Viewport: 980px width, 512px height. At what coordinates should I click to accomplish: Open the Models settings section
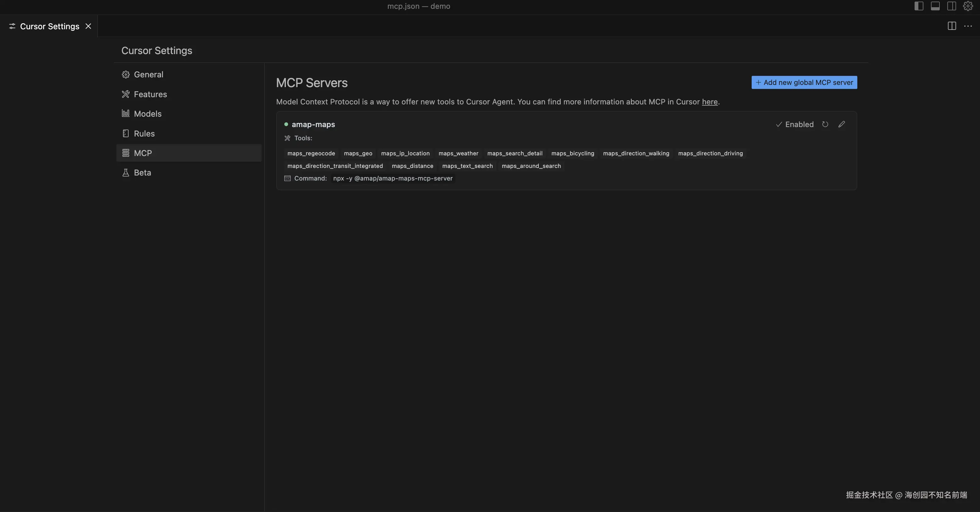(189, 114)
